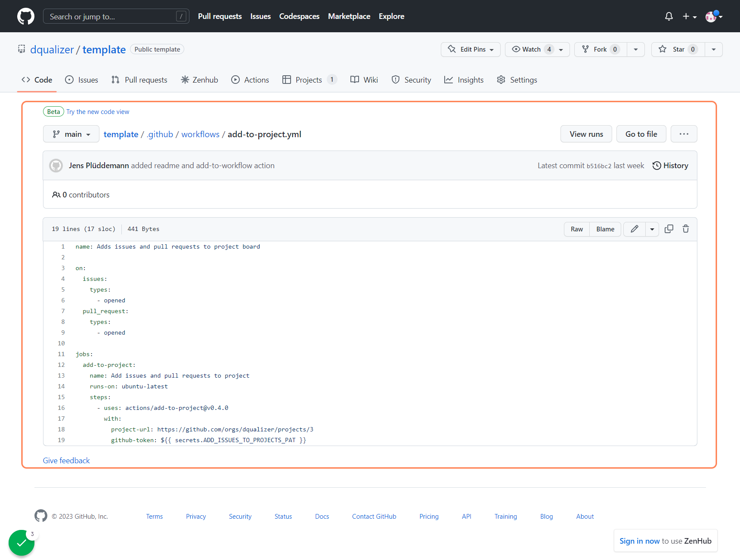Open footer Privacy link
Image resolution: width=740 pixels, height=560 pixels.
pyautogui.click(x=196, y=516)
